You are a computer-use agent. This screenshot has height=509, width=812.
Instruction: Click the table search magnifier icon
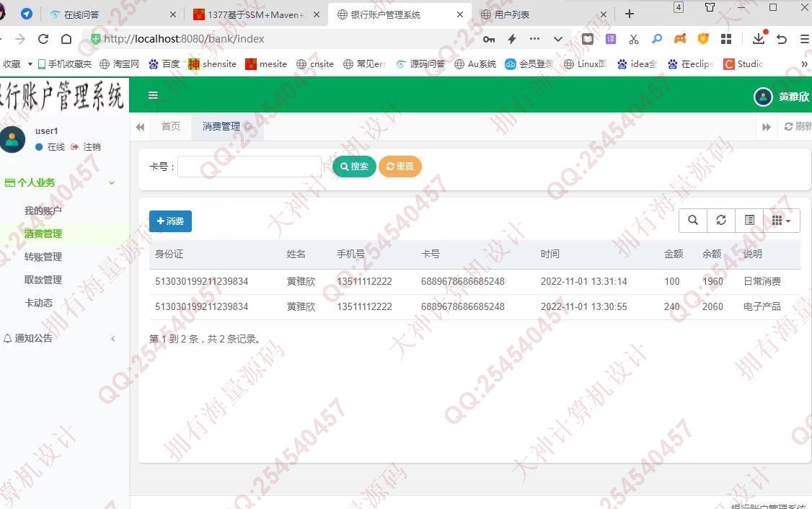693,221
